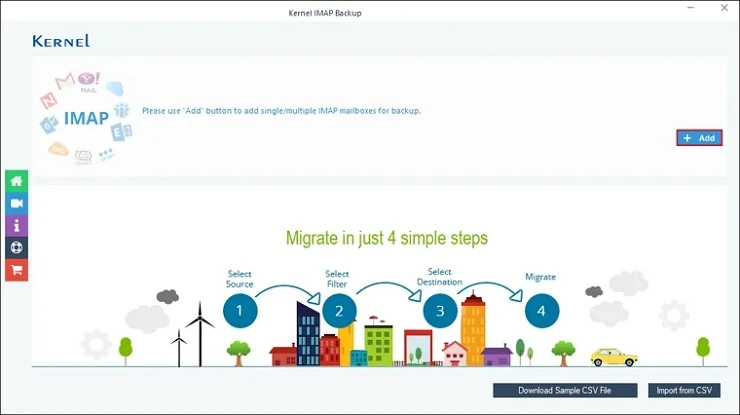Click the step 3 circle
Viewport: 740px width, 415px height.
click(440, 311)
